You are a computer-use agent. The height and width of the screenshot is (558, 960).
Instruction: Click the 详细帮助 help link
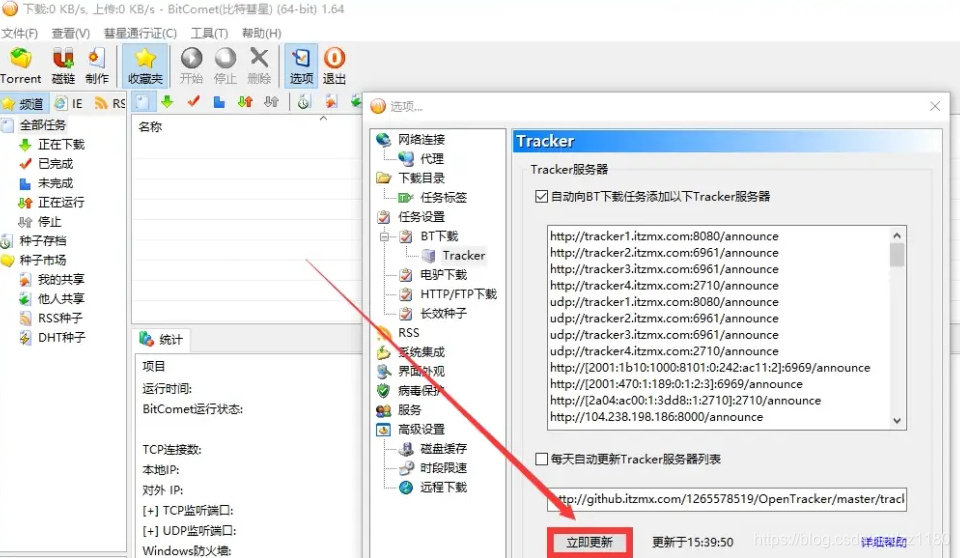click(x=883, y=543)
